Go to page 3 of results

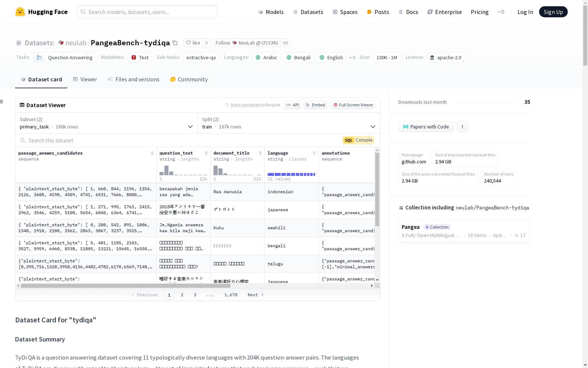point(195,295)
